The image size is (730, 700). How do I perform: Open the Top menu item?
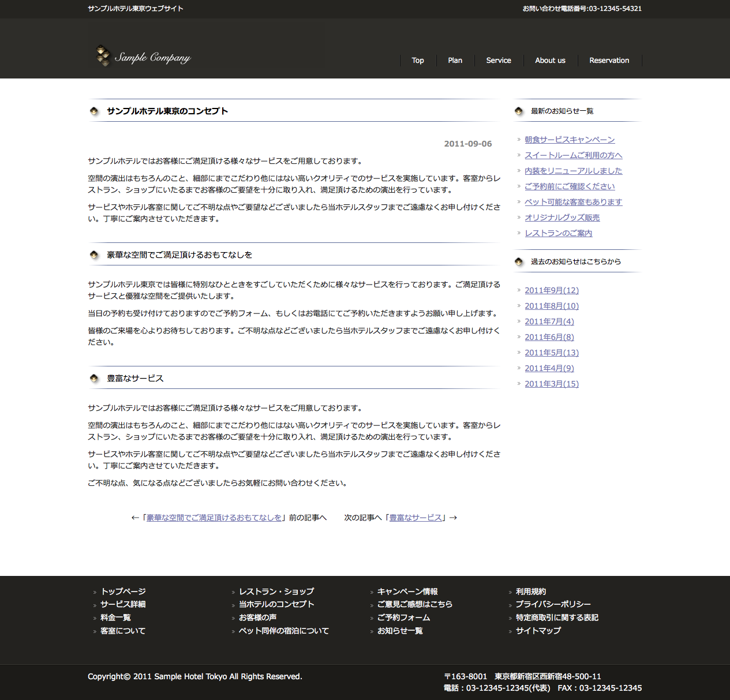click(x=418, y=61)
